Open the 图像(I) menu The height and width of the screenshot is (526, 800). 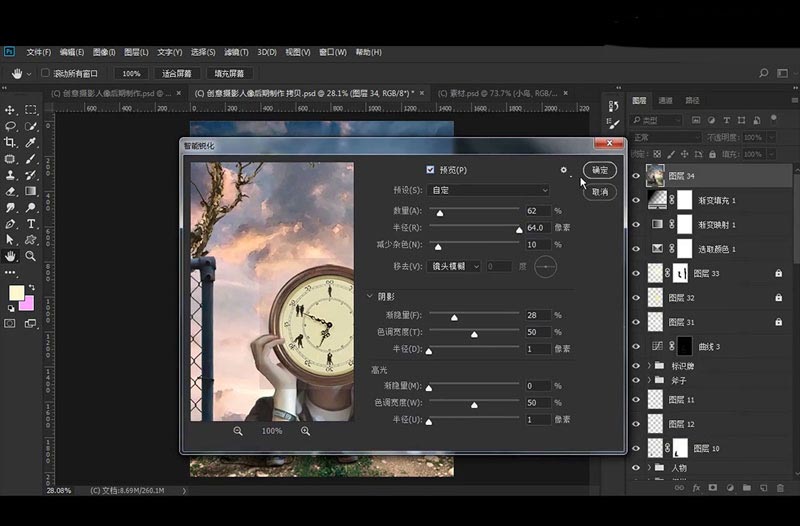(104, 52)
